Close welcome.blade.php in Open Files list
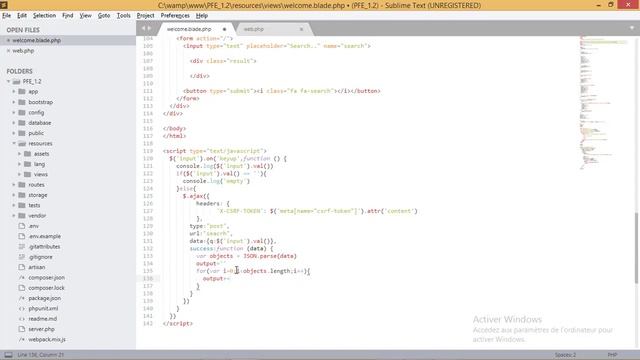This screenshot has width=640, height=360. (8, 40)
